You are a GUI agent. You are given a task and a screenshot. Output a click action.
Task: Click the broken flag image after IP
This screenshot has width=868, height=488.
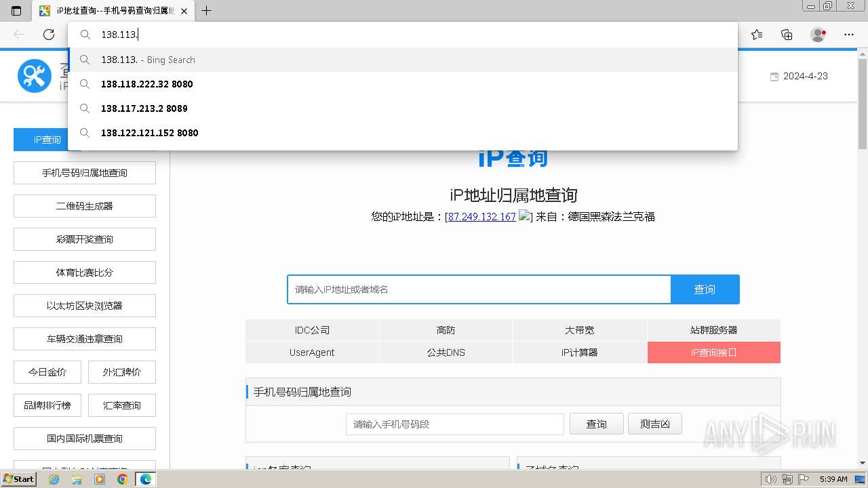(524, 216)
